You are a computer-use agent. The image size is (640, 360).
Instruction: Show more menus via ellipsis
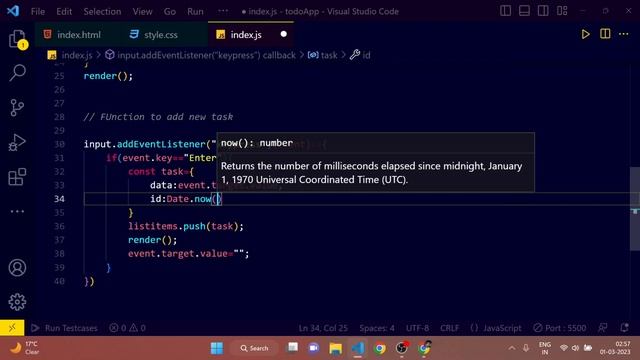[223, 11]
